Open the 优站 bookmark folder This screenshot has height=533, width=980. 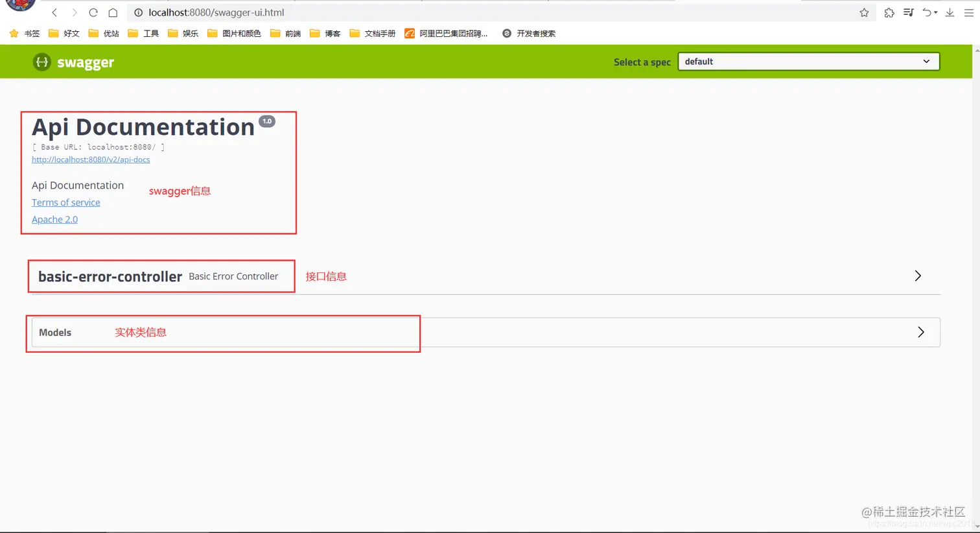pyautogui.click(x=104, y=33)
